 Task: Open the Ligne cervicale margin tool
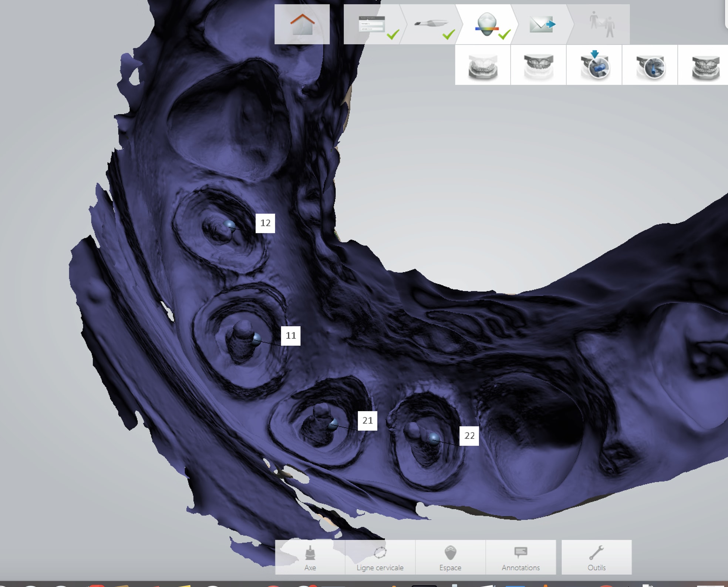pyautogui.click(x=380, y=557)
